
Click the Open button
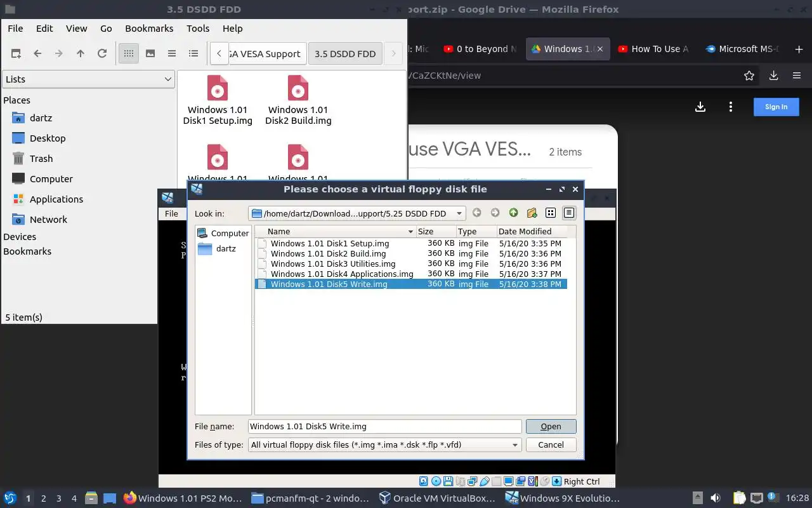click(x=551, y=427)
